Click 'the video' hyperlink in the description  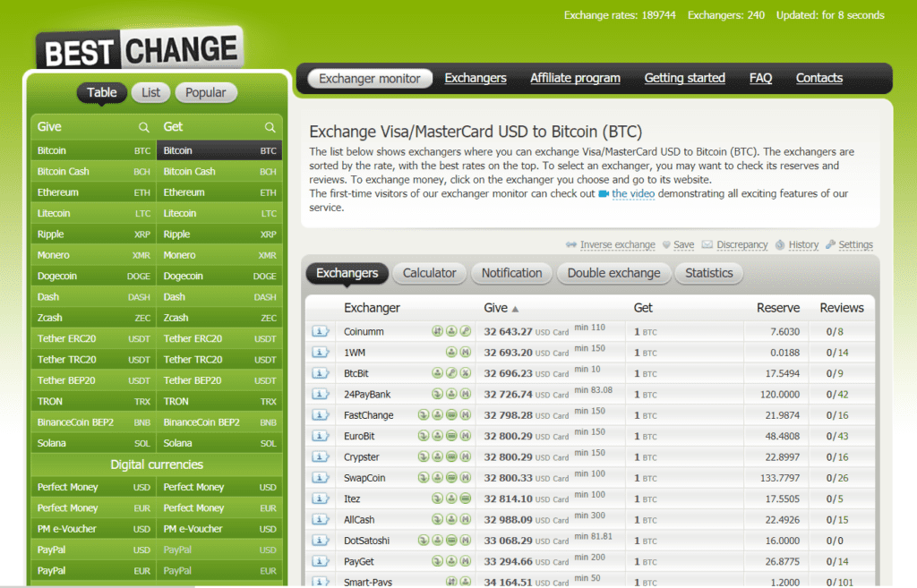(633, 193)
